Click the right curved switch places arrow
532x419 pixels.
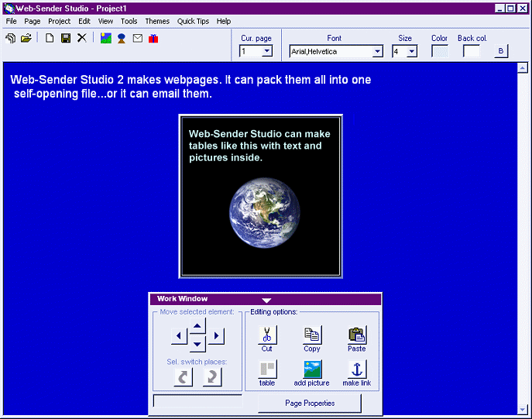pos(212,377)
